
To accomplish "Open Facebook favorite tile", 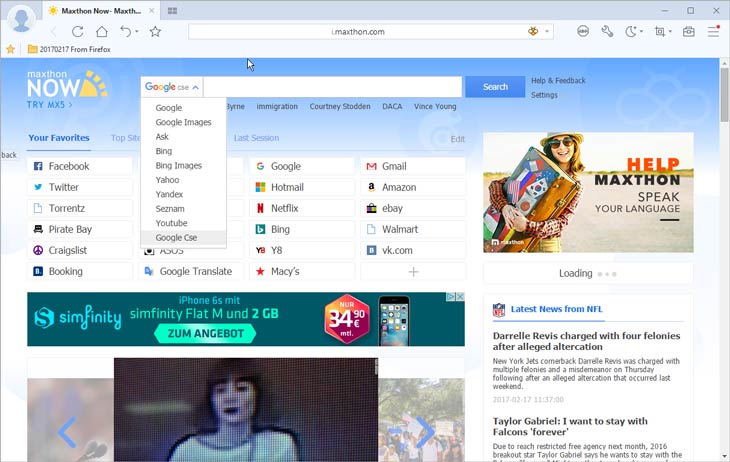I will point(80,166).
